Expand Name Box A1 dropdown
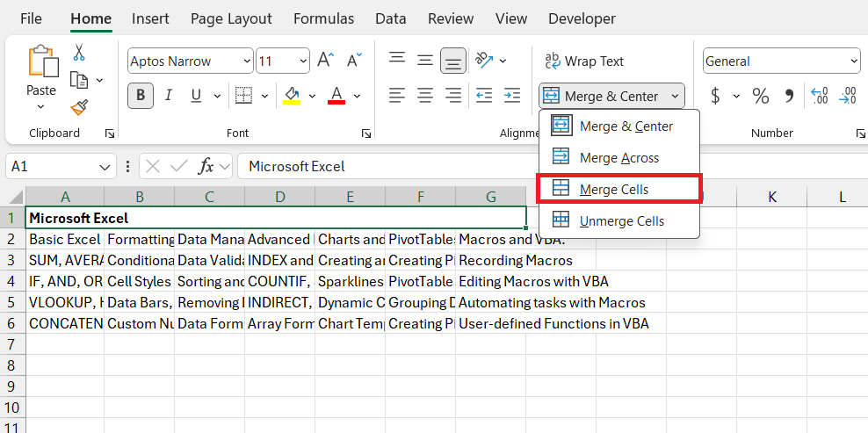 (x=104, y=167)
